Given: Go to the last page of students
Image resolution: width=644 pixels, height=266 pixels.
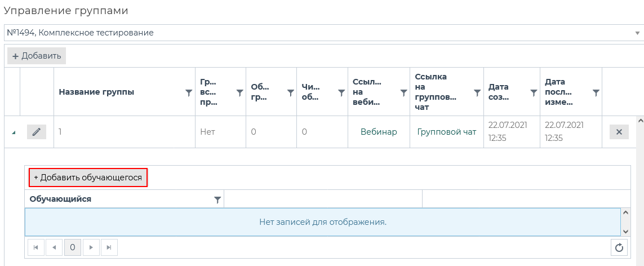Looking at the screenshot, I should click(x=109, y=247).
